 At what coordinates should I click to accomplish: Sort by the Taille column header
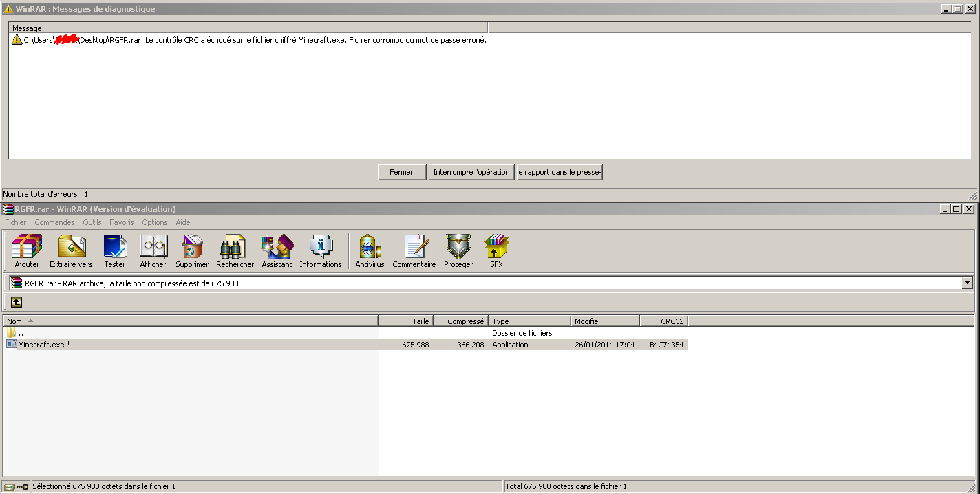click(405, 321)
